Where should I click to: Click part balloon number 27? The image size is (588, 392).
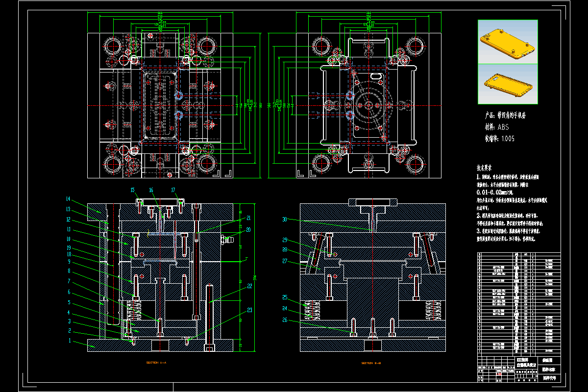click(x=285, y=261)
